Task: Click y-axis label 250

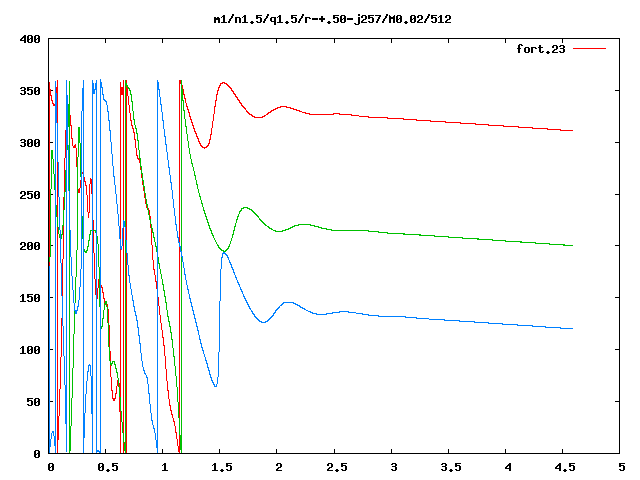Action: pyautogui.click(x=30, y=195)
